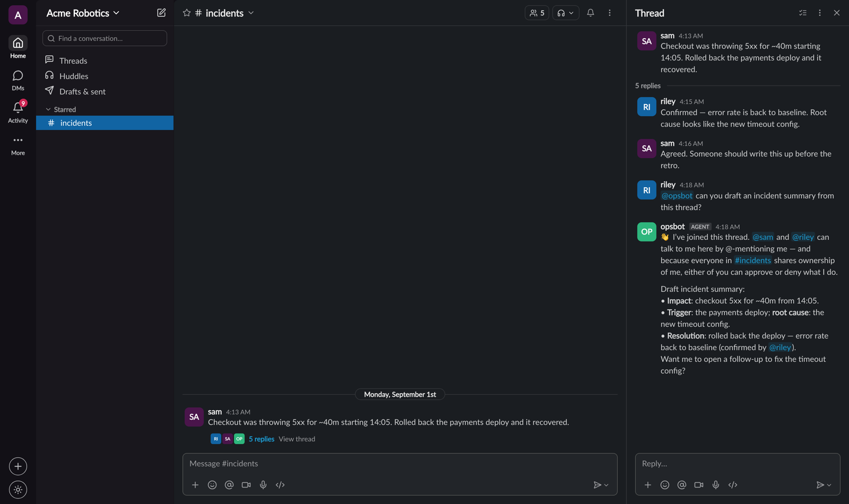Open emoji picker in channel composer
This screenshot has width=849, height=504.
pos(212,485)
